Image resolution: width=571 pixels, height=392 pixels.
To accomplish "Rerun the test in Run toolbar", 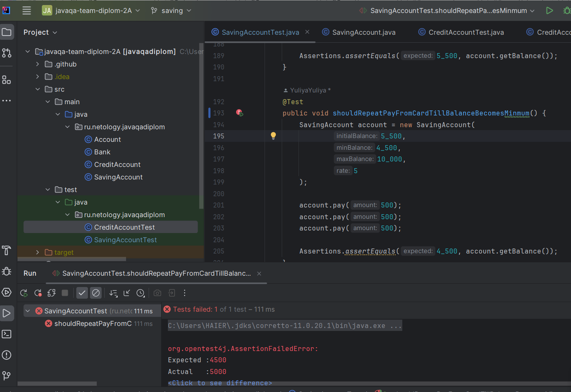I will 24,293.
